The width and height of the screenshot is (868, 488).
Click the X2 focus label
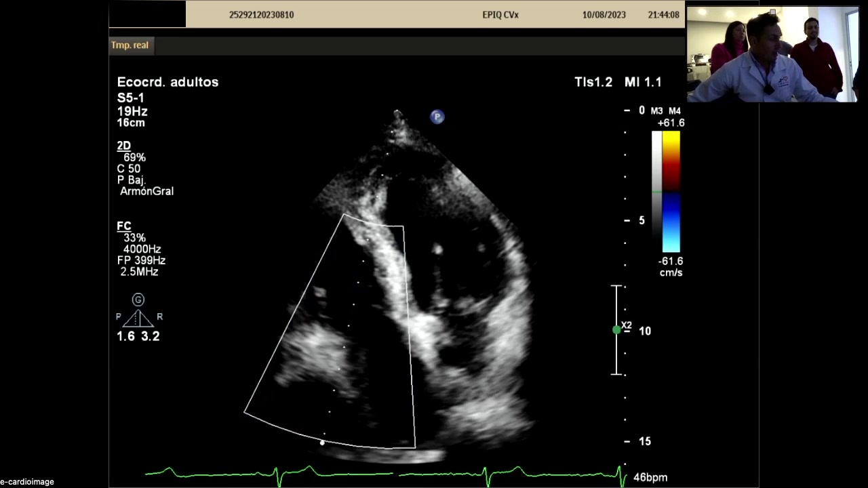pyautogui.click(x=627, y=326)
